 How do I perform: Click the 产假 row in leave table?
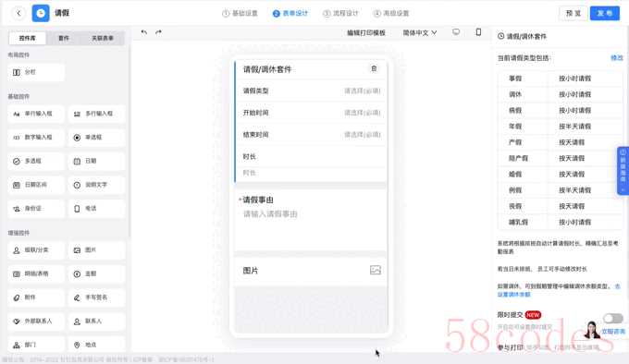(560, 142)
